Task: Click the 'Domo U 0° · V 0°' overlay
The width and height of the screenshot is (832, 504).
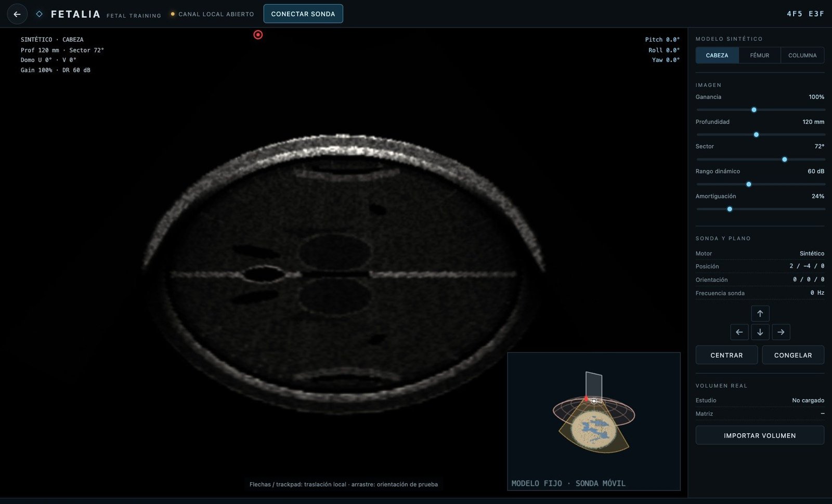Action: [48, 60]
